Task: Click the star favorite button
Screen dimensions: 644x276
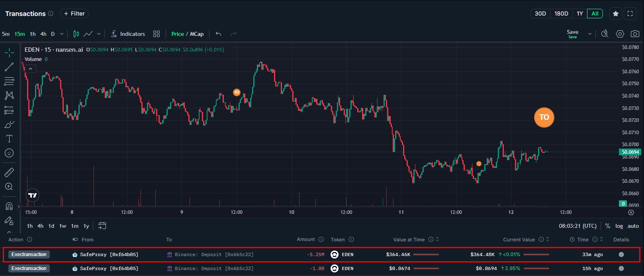Action: click(615, 14)
